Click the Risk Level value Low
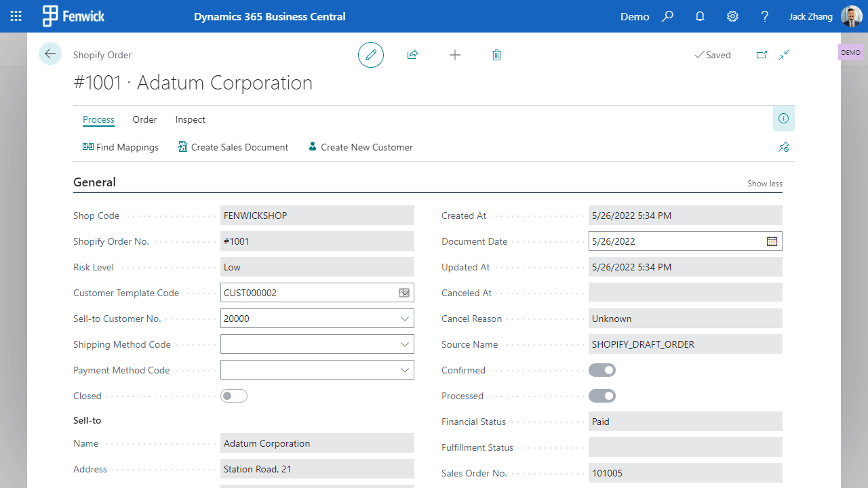868x488 pixels. [317, 267]
